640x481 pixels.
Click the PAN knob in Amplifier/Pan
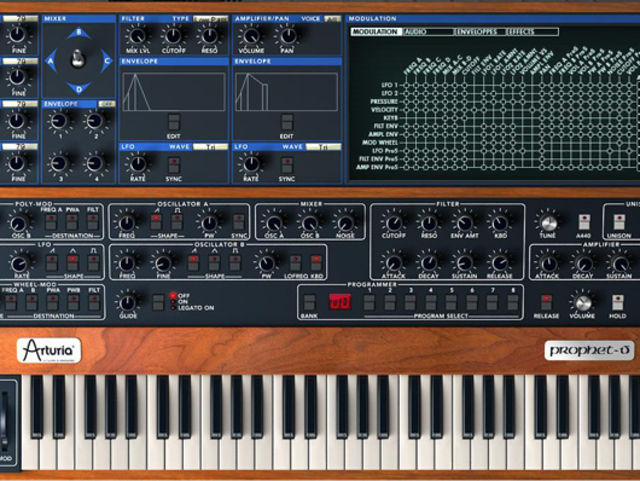click(x=288, y=36)
